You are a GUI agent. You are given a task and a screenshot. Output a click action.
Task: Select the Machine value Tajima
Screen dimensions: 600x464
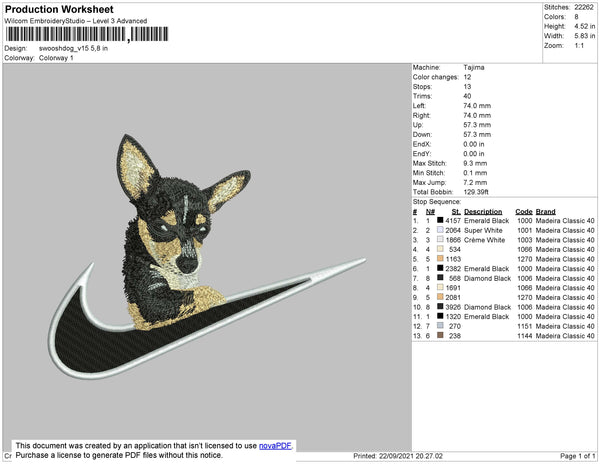click(x=474, y=67)
